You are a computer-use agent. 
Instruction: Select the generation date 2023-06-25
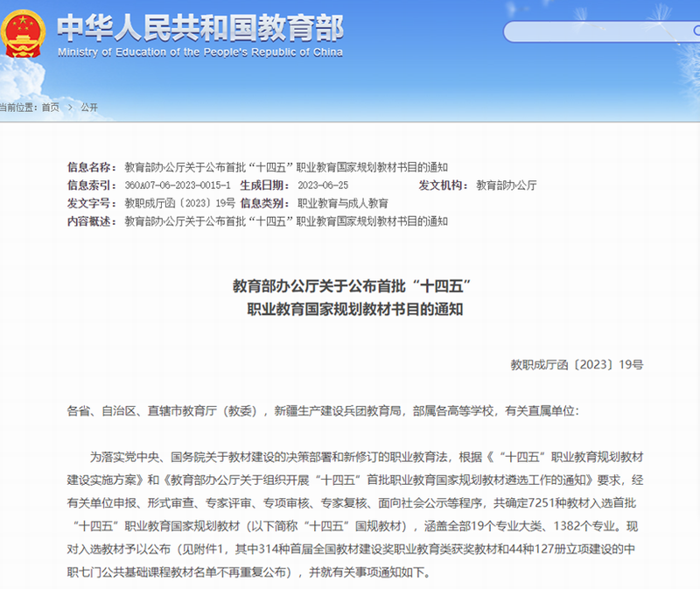pos(323,186)
